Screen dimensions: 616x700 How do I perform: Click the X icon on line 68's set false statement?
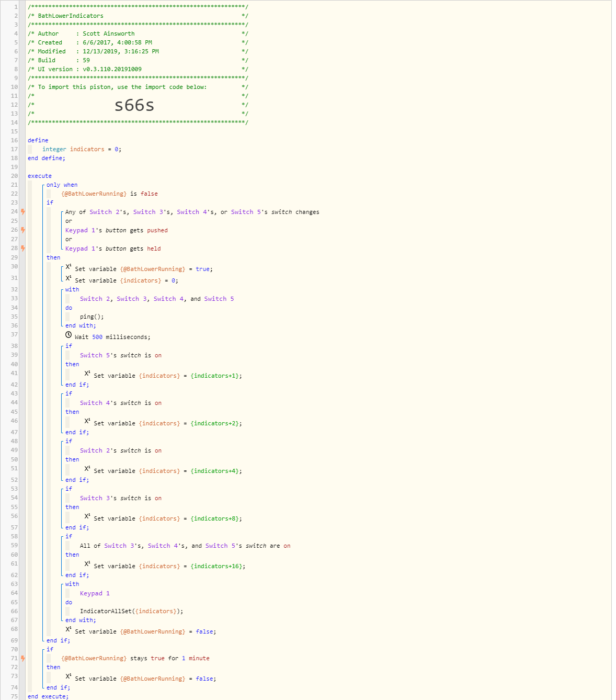click(x=69, y=630)
